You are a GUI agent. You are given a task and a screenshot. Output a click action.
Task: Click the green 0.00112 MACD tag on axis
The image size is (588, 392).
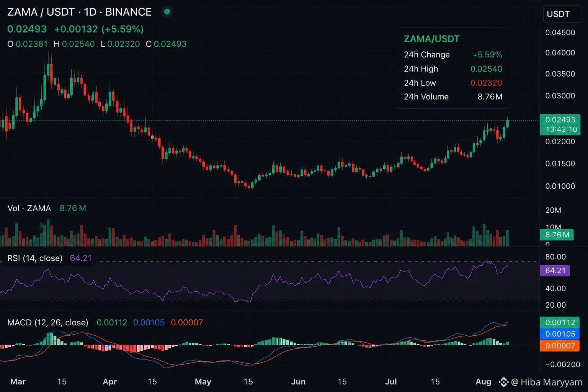tap(560, 322)
